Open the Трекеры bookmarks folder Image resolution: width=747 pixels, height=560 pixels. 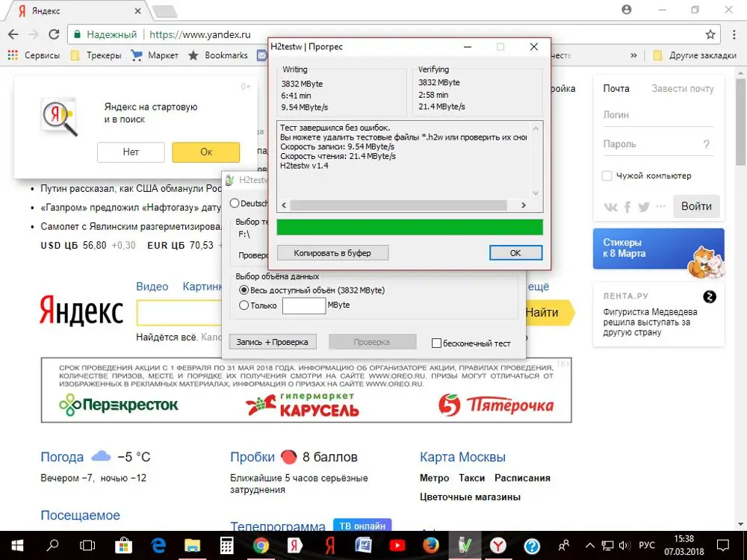click(x=96, y=55)
